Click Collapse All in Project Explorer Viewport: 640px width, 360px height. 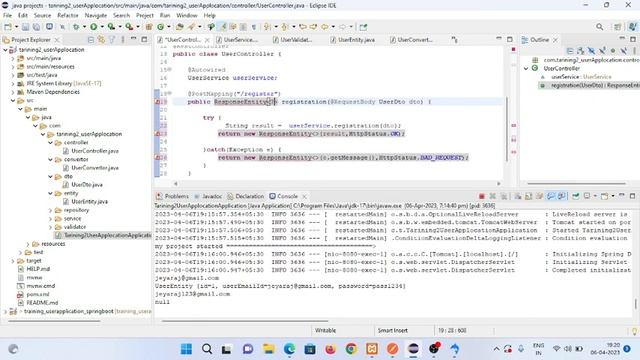(x=91, y=40)
